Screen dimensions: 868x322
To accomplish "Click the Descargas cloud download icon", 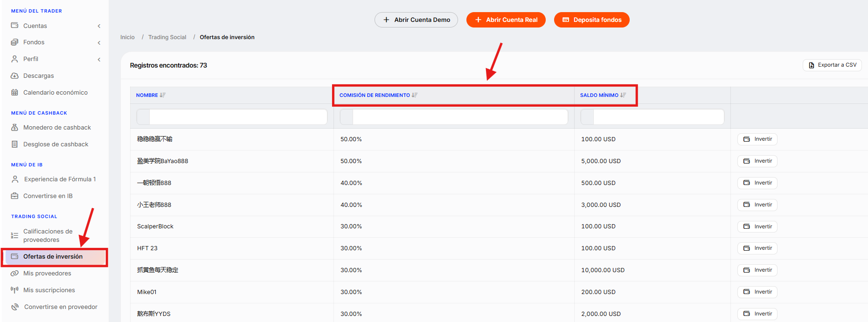I will (14, 75).
